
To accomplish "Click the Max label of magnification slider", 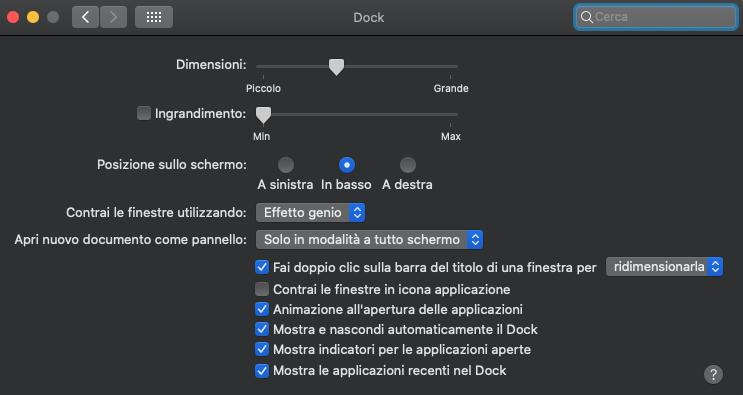I will click(x=451, y=136).
